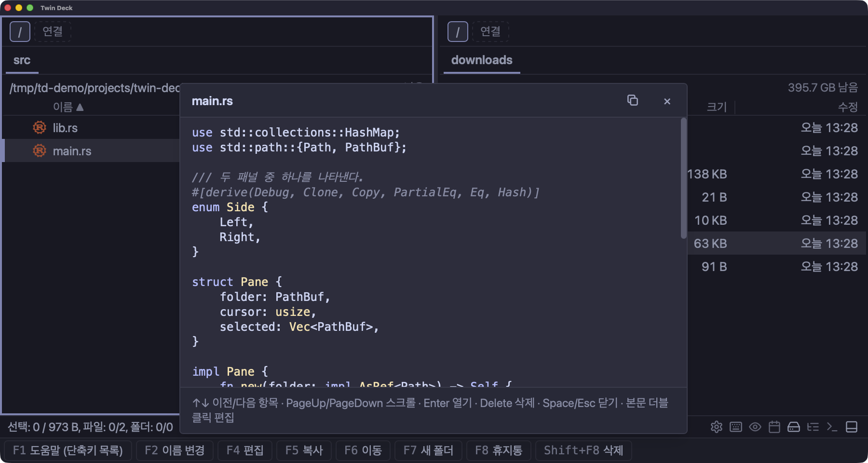Click the F5 복사 button

coord(304,450)
